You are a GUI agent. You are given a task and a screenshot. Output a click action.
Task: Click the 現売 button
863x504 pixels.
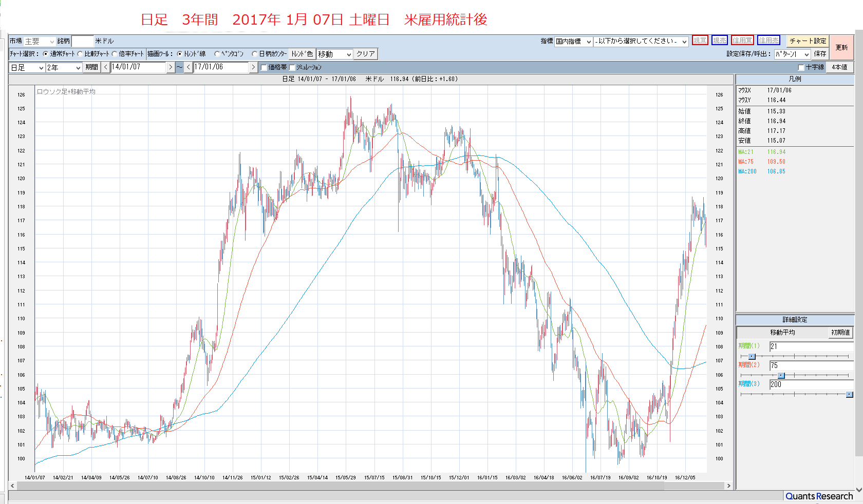pyautogui.click(x=720, y=41)
